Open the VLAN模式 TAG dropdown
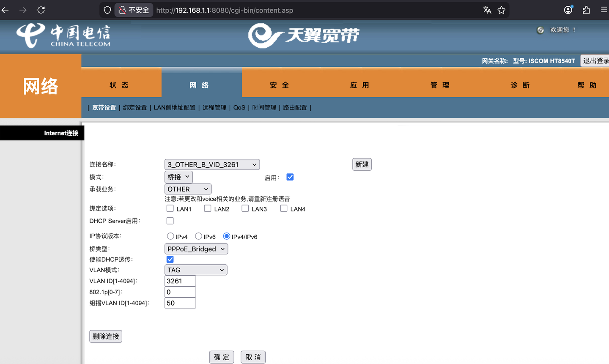The width and height of the screenshot is (609, 364). (196, 270)
